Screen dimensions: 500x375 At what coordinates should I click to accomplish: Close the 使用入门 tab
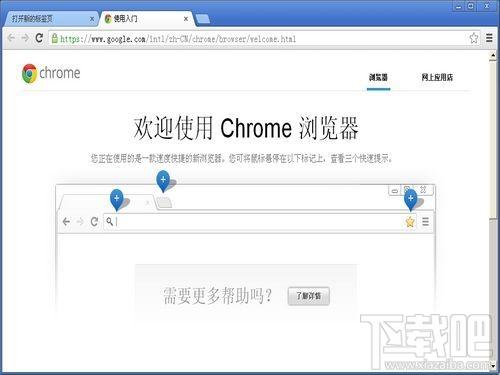tap(186, 19)
